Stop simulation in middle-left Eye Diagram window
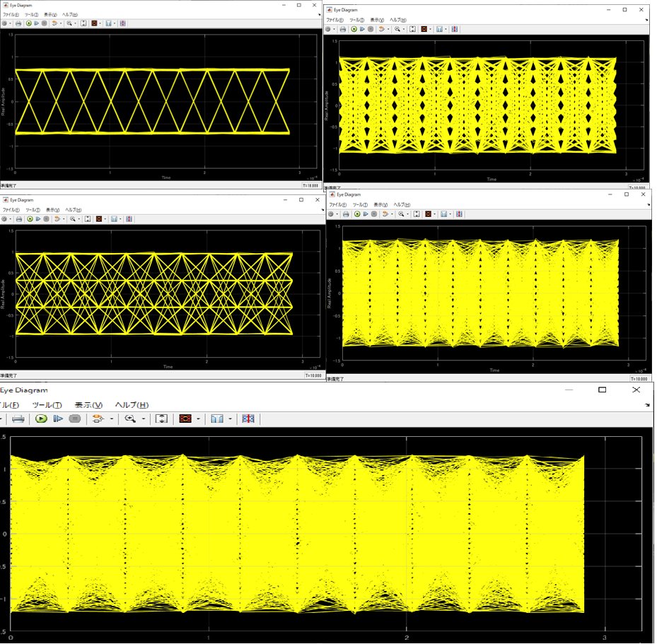Image resolution: width=657 pixels, height=644 pixels. 46,219
